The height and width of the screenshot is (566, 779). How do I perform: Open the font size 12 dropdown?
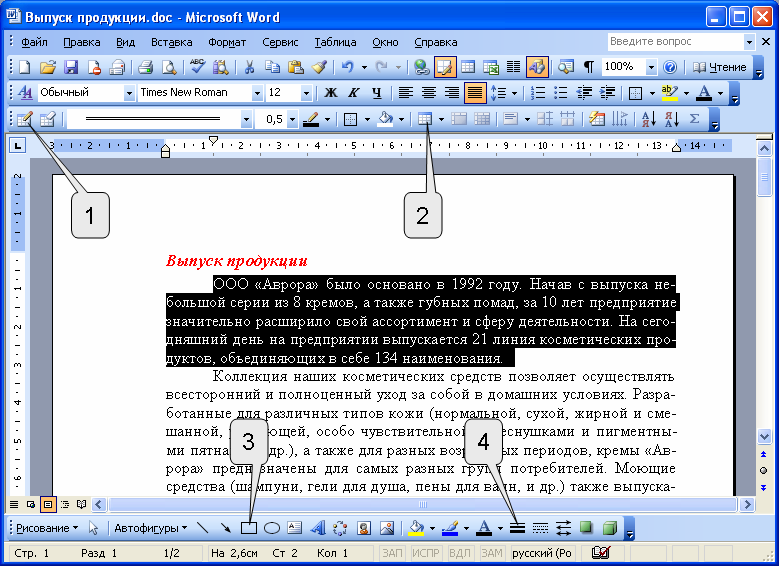pos(307,93)
